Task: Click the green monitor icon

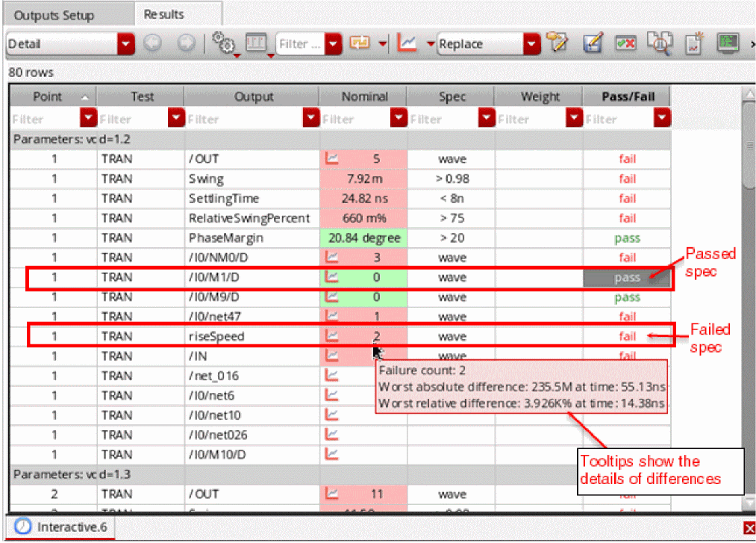Action: coord(728,43)
